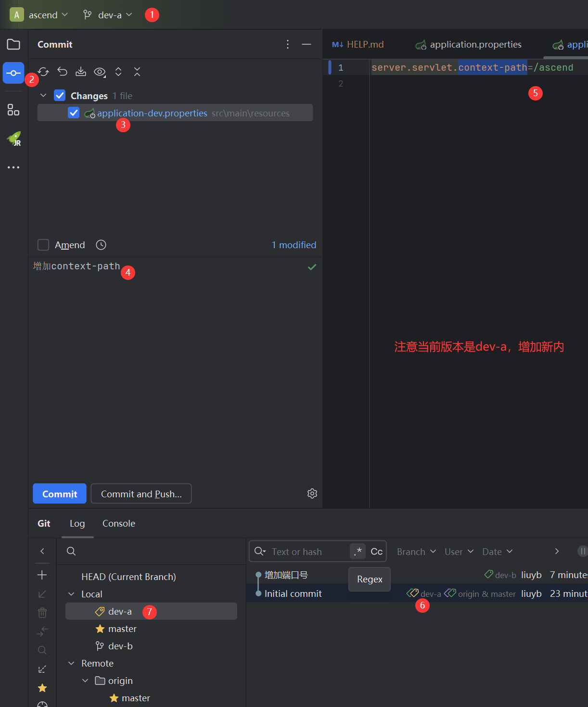The height and width of the screenshot is (707, 588).
Task: Open the HELP.md editor tab
Action: pos(358,44)
